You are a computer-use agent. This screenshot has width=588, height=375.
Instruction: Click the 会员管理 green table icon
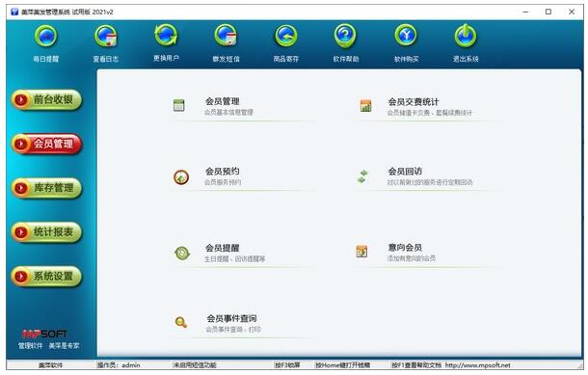pos(179,105)
